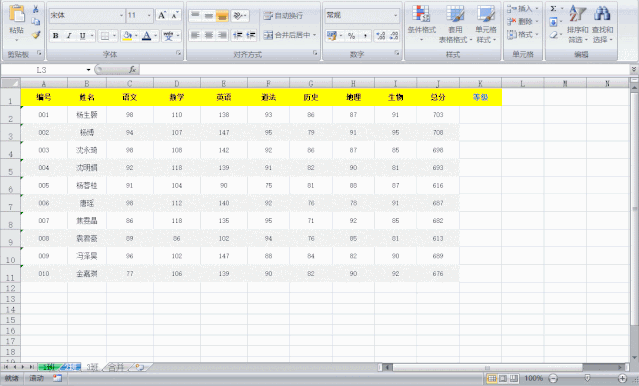Toggle bold formatting
Screen dimensions: 639x386
pyautogui.click(x=56, y=36)
